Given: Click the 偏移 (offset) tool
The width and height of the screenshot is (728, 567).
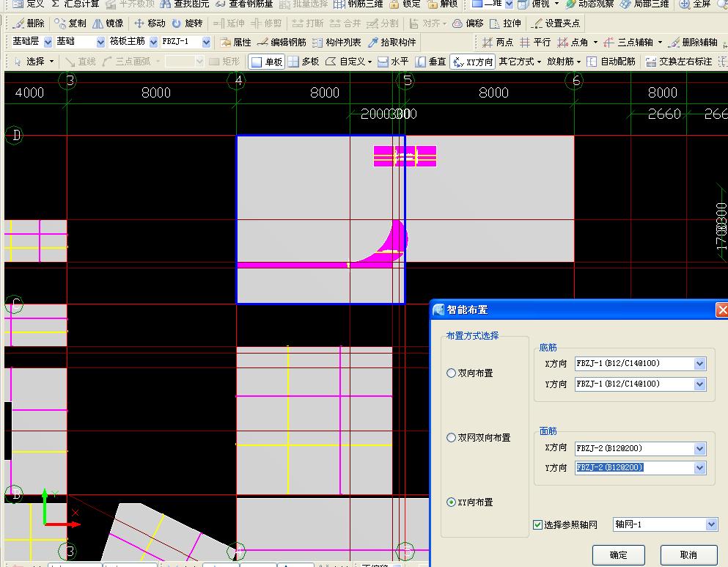Looking at the screenshot, I should point(468,23).
